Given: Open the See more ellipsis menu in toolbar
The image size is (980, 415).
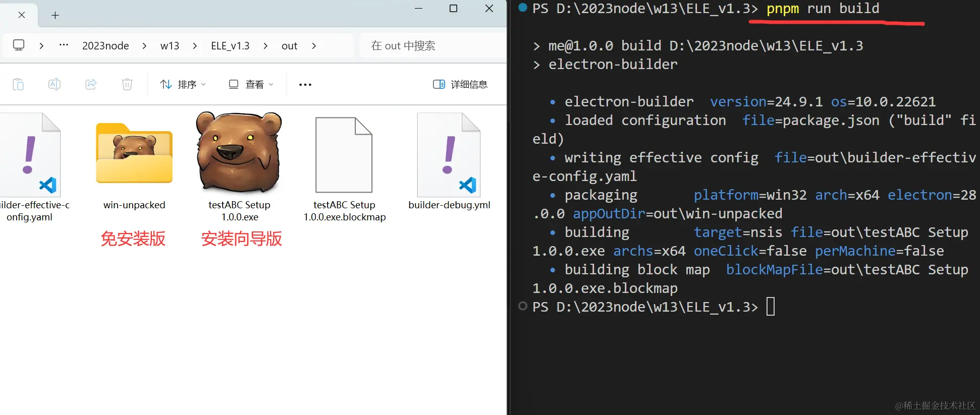Looking at the screenshot, I should [x=305, y=84].
